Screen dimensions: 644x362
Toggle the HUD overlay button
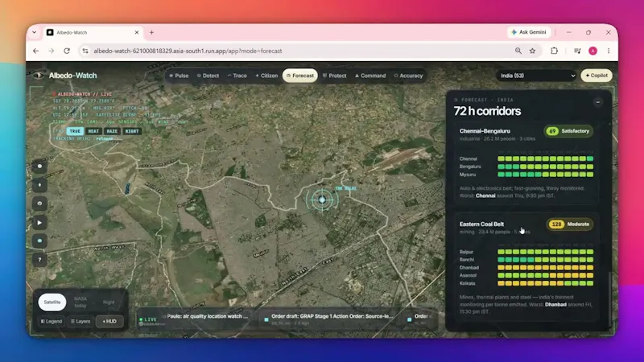click(109, 321)
